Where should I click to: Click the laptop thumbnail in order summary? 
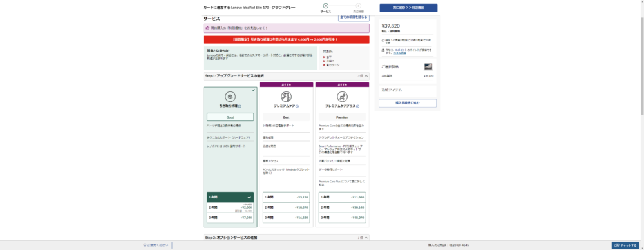click(x=428, y=66)
